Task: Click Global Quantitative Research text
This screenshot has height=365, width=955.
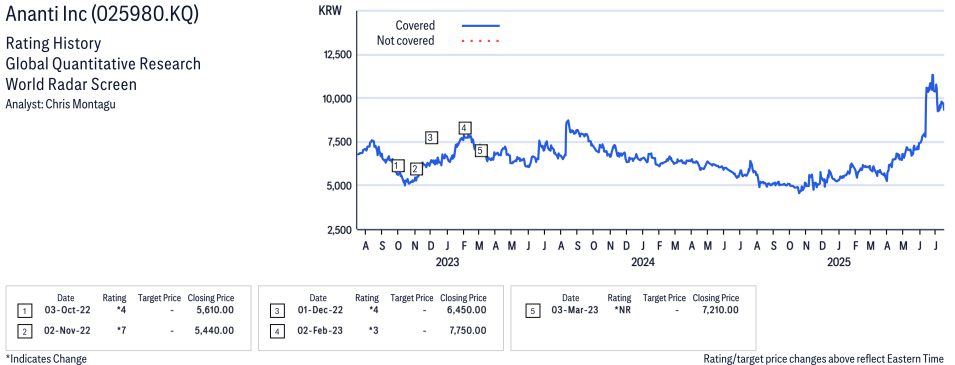Action: pos(103,63)
